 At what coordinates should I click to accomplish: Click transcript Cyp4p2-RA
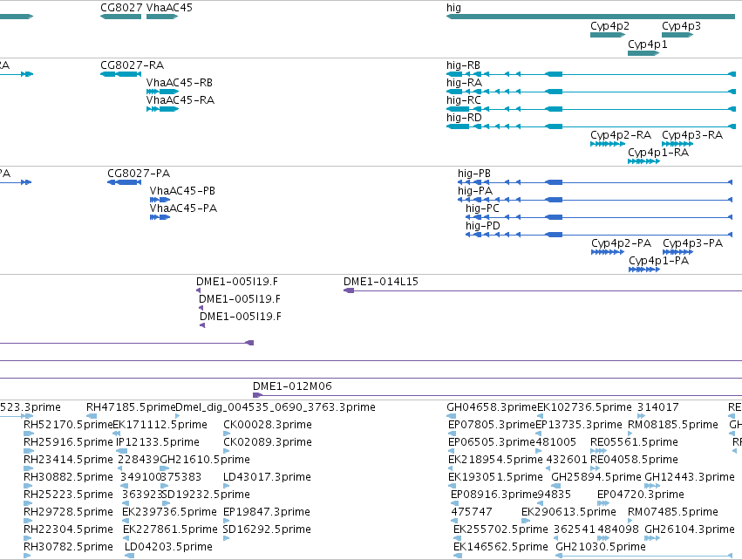[x=608, y=144]
